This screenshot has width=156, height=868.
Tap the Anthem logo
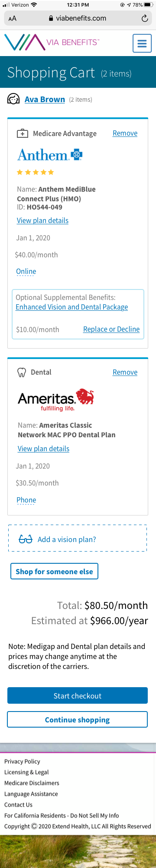[50, 155]
